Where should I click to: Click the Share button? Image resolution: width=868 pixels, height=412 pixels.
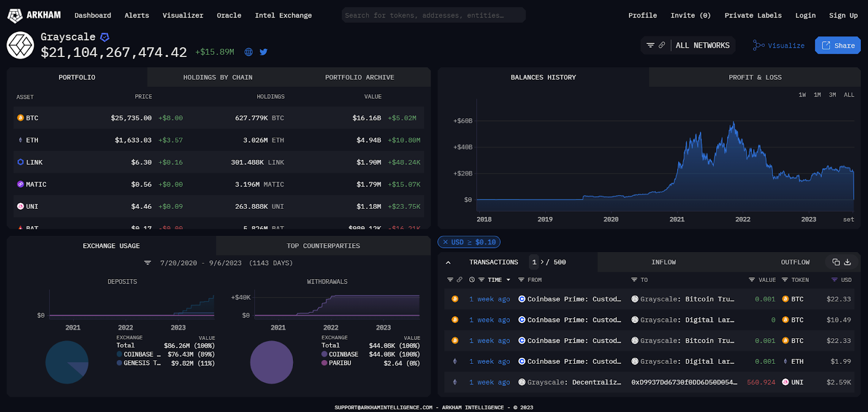coord(838,46)
